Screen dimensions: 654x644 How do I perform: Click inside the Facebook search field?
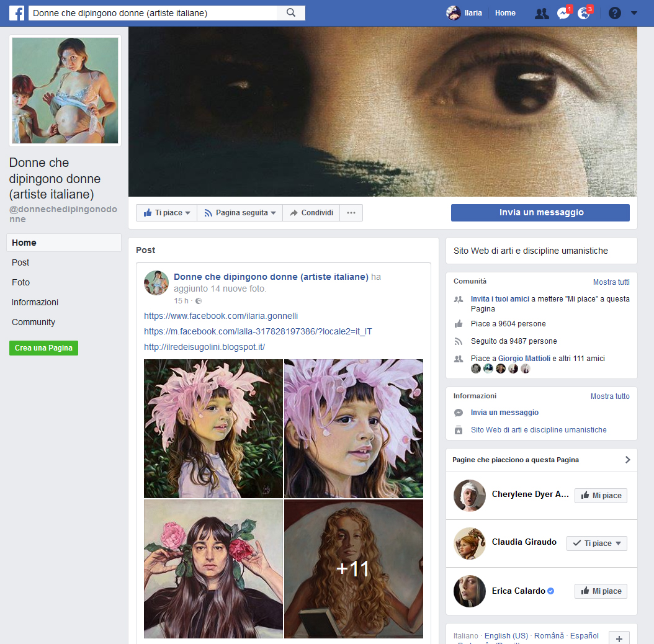pos(153,13)
